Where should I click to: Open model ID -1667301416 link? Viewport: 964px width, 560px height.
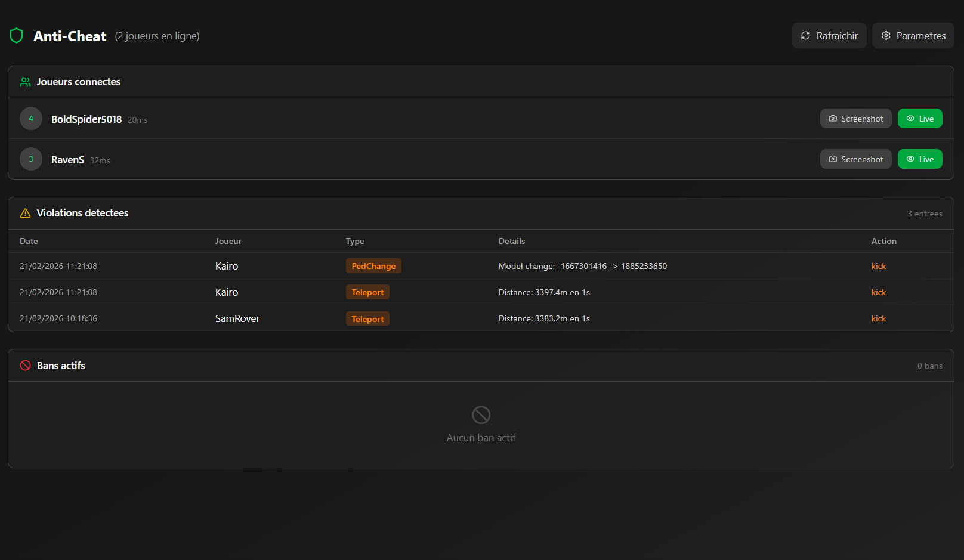click(x=582, y=266)
